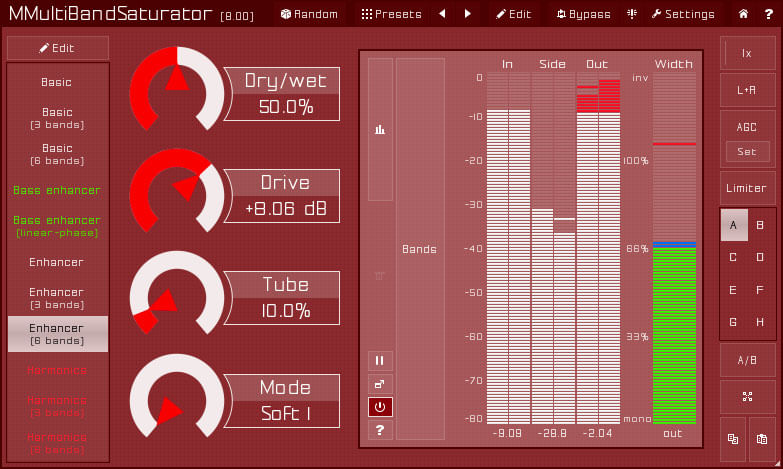Click the Bands meter column
Viewport: 783px width, 469px height.
(x=420, y=249)
